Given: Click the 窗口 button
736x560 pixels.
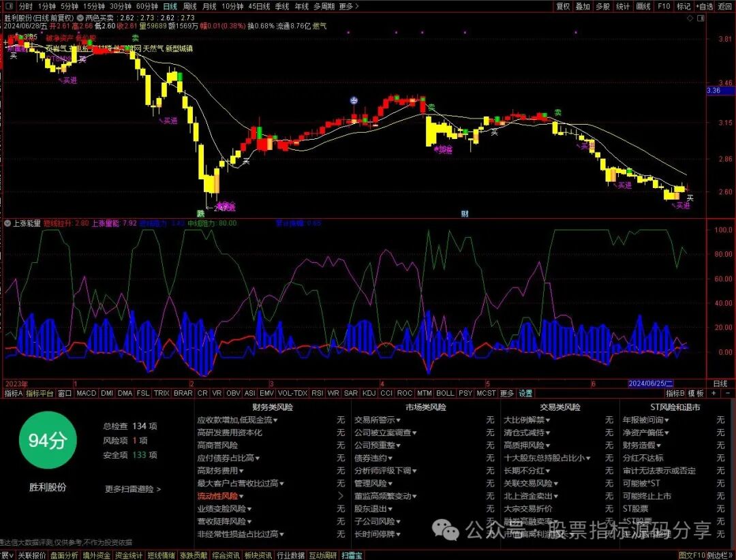Looking at the screenshot, I should click(x=64, y=393).
